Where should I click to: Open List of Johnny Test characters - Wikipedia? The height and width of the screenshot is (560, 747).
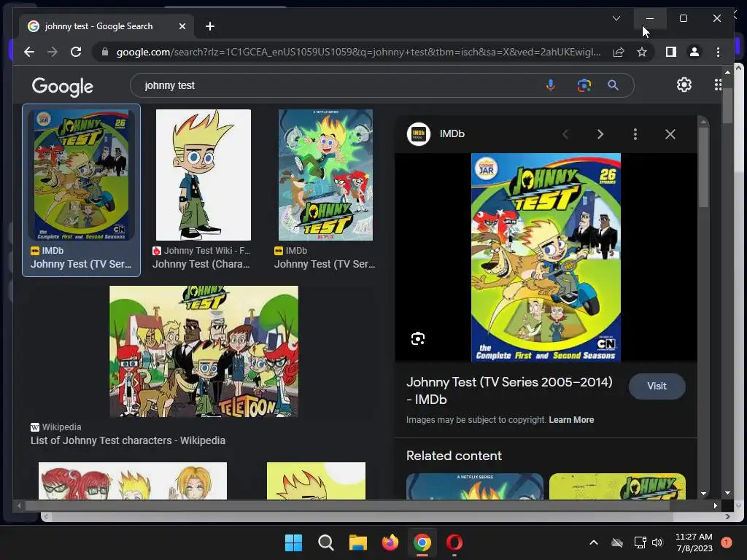[128, 440]
